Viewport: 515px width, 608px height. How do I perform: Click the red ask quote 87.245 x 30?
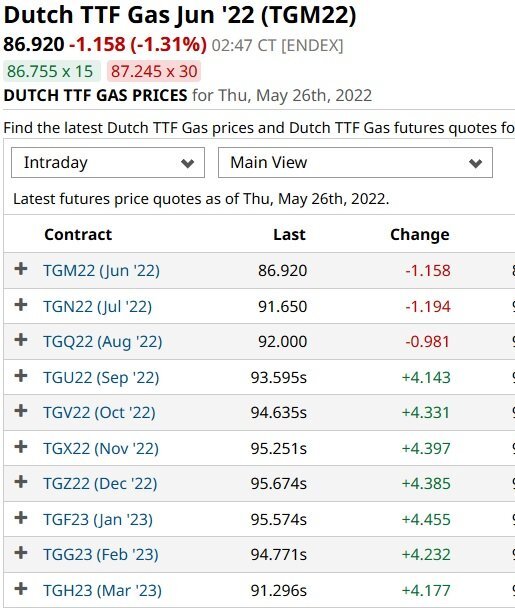point(154,71)
